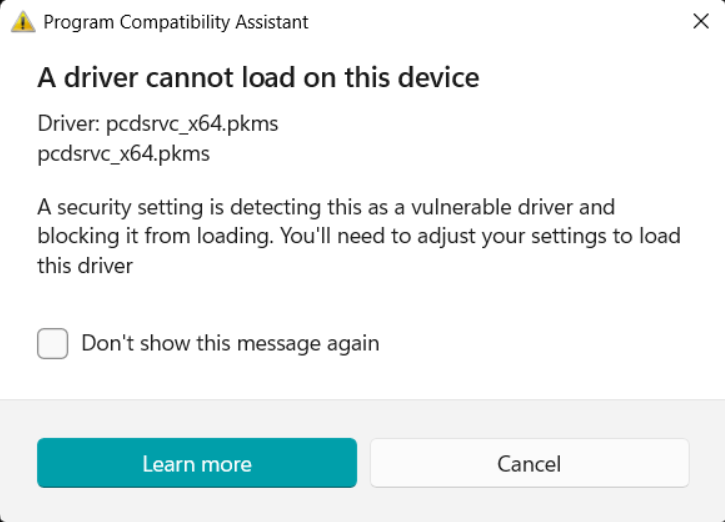This screenshot has height=522, width=725.
Task: Click the "Driver: pcdsrvc_x64.pkms" line
Action: (x=157, y=125)
